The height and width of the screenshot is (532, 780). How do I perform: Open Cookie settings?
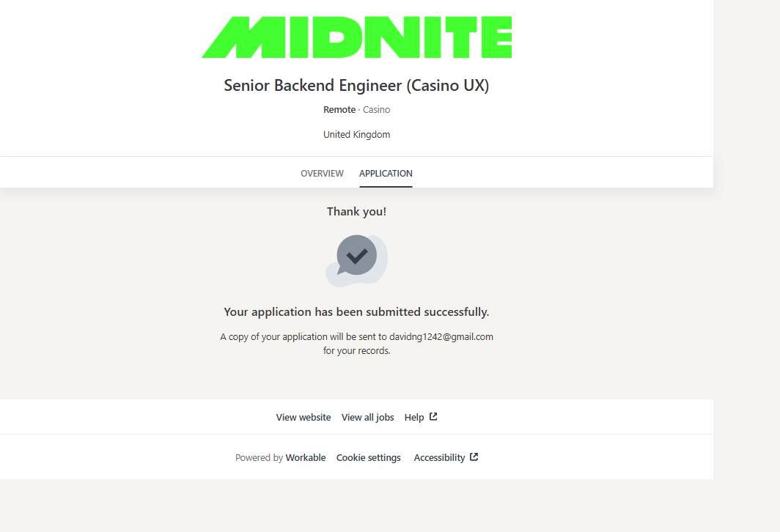click(369, 458)
